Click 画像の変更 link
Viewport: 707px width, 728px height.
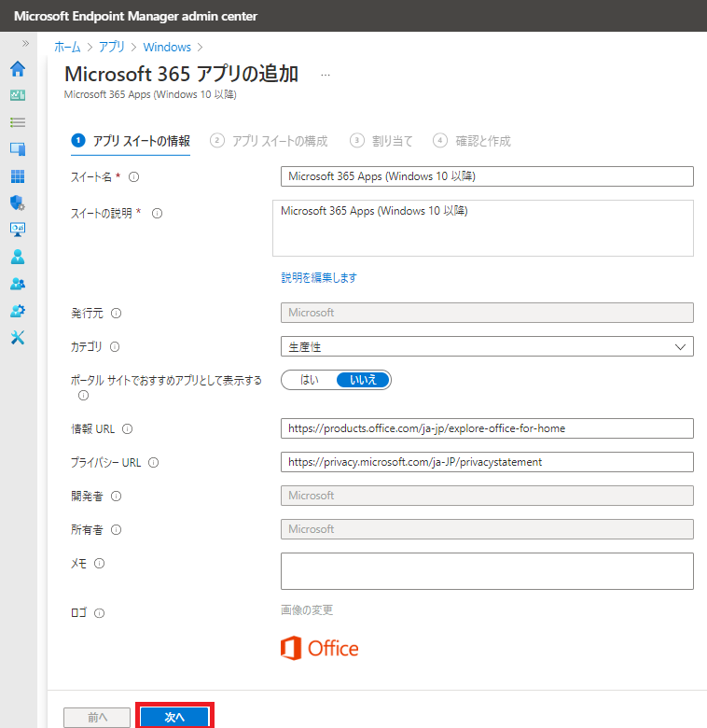pyautogui.click(x=307, y=609)
